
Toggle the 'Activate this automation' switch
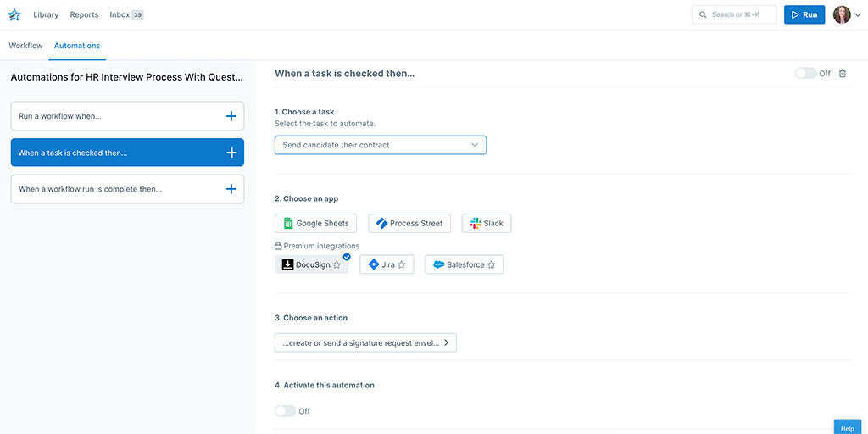[x=285, y=411]
